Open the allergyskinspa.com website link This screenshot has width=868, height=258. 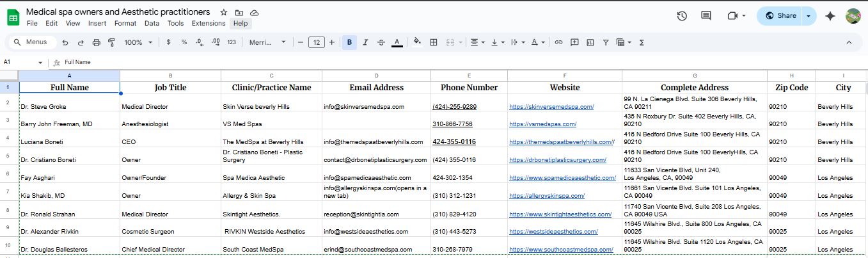547,196
